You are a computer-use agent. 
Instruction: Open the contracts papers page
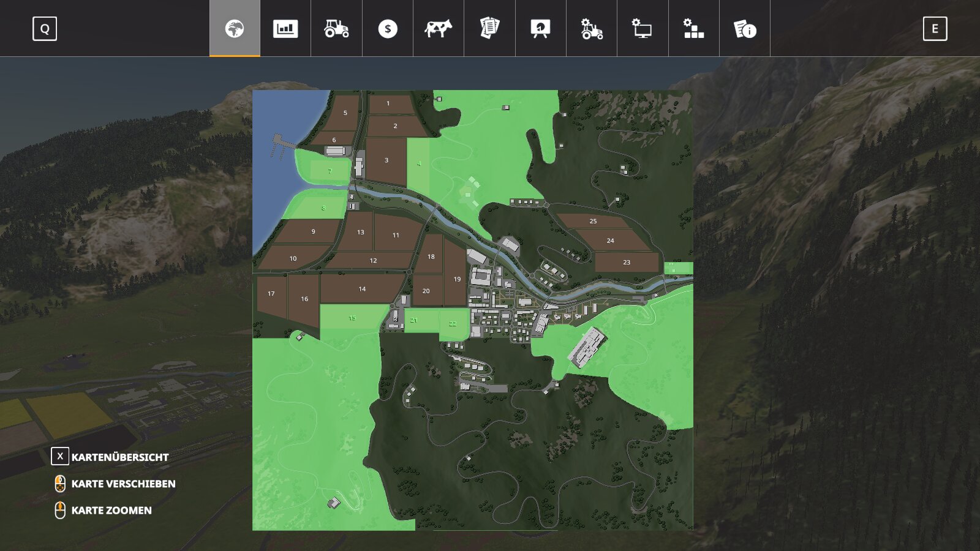click(489, 29)
